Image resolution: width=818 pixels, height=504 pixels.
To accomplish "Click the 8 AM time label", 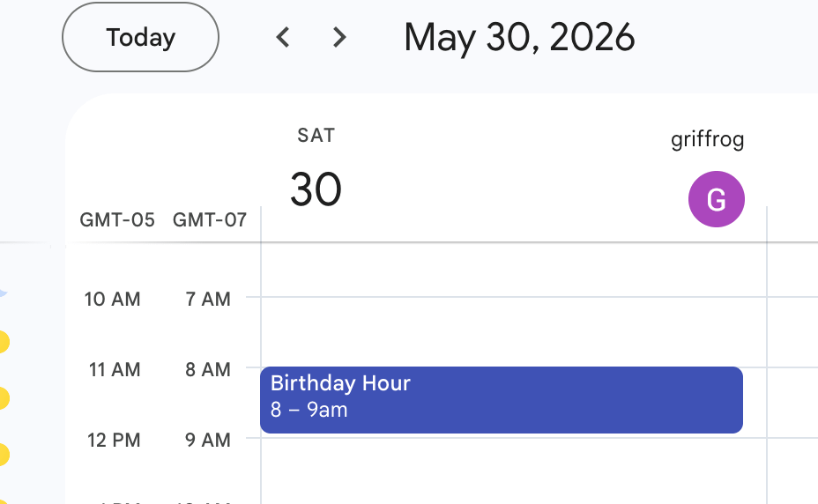I will [x=208, y=370].
